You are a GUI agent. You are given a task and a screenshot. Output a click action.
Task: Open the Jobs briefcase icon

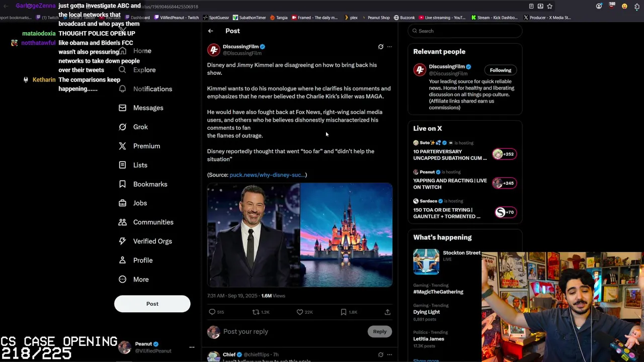coord(122,203)
